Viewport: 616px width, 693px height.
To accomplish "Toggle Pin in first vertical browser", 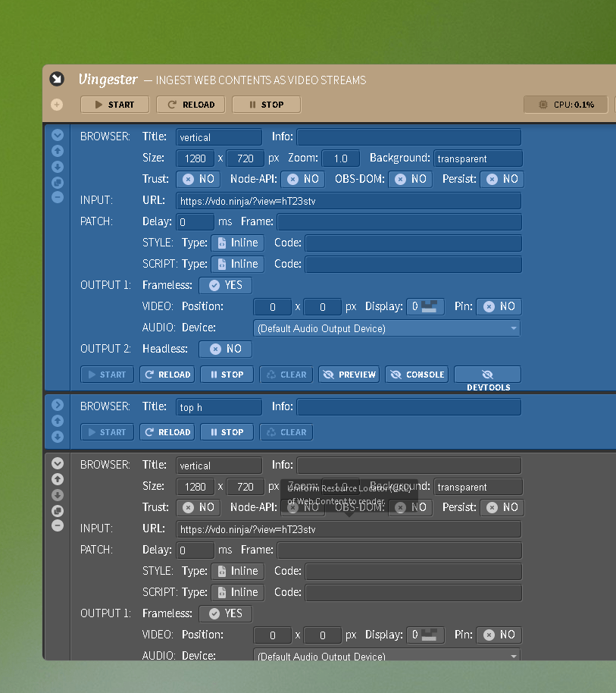I will click(499, 306).
